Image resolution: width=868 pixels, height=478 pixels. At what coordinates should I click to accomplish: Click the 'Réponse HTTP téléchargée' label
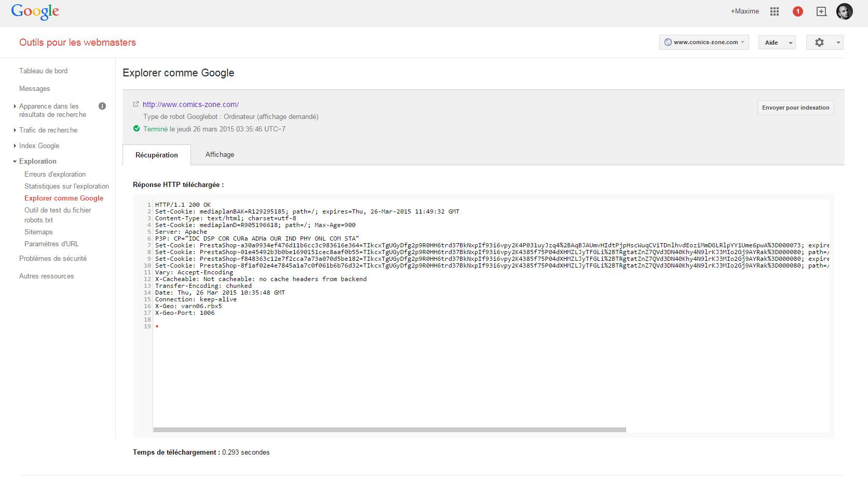pos(179,185)
